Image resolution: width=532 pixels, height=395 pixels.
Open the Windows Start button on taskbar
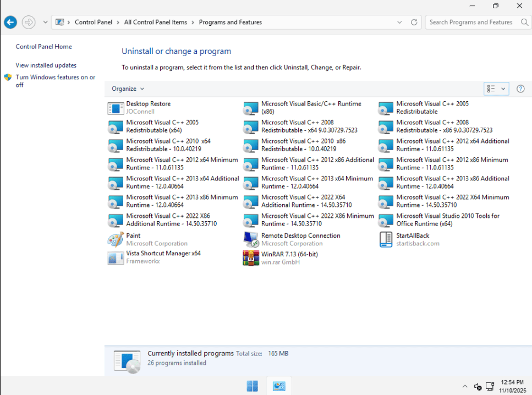(x=253, y=386)
